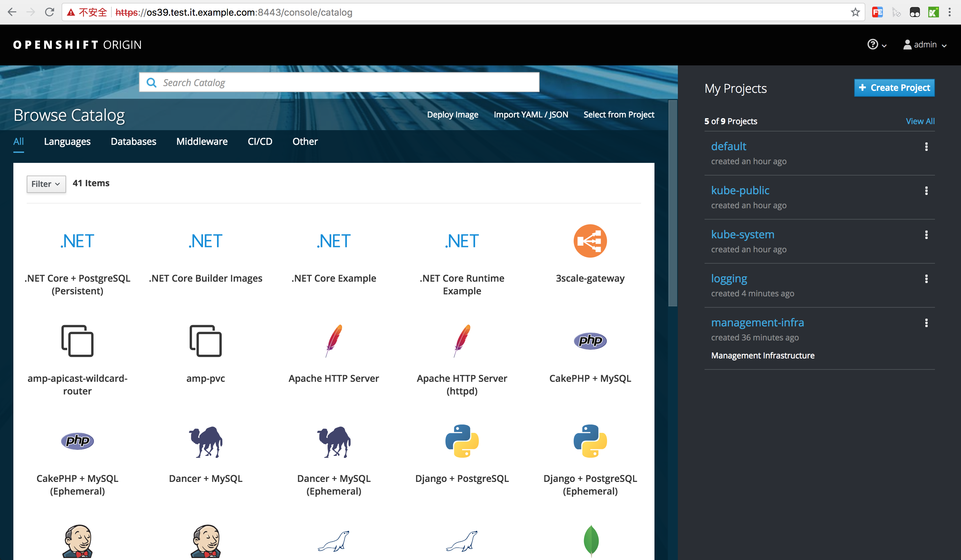Reload the page in the browser
Screen dimensions: 961x560
(x=49, y=12)
